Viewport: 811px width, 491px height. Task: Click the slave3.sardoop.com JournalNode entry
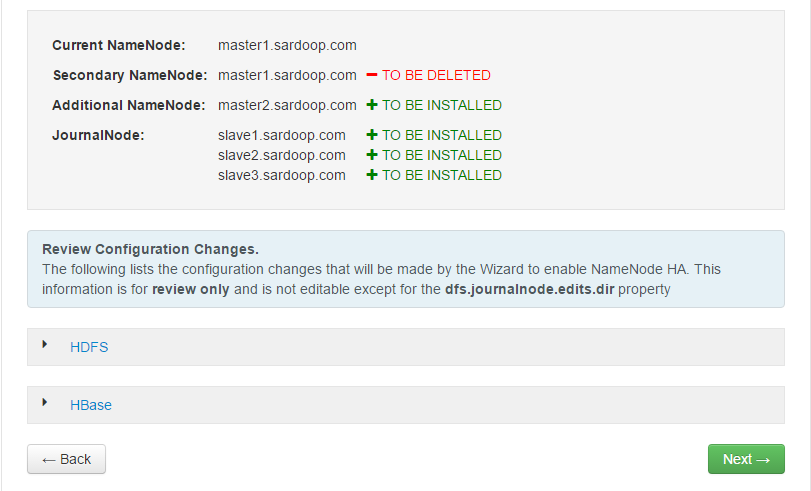coord(282,175)
